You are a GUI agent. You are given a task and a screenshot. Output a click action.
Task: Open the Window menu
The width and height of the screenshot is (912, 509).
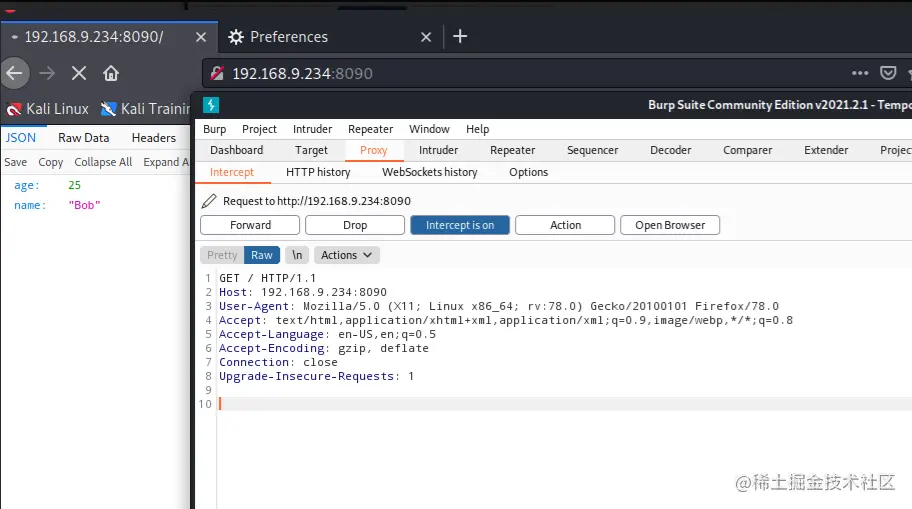coord(429,129)
